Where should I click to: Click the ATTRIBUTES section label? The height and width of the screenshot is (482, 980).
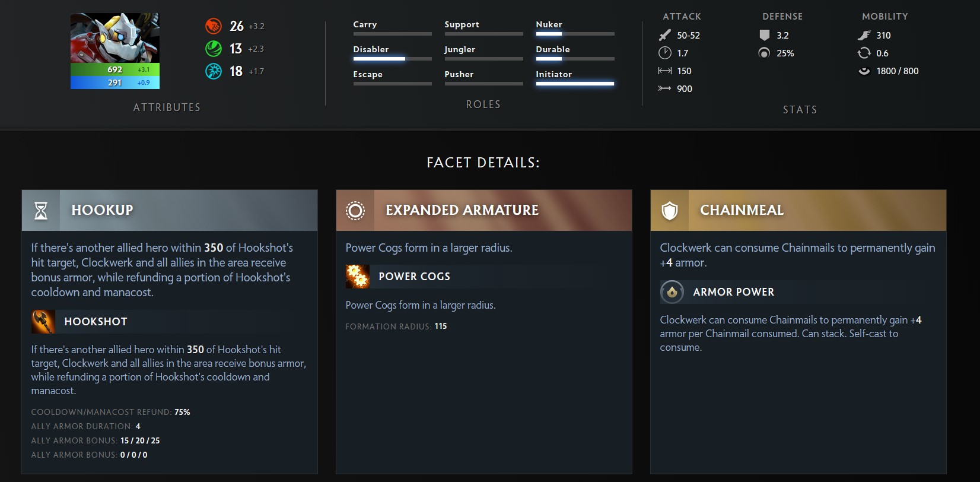[x=167, y=107]
